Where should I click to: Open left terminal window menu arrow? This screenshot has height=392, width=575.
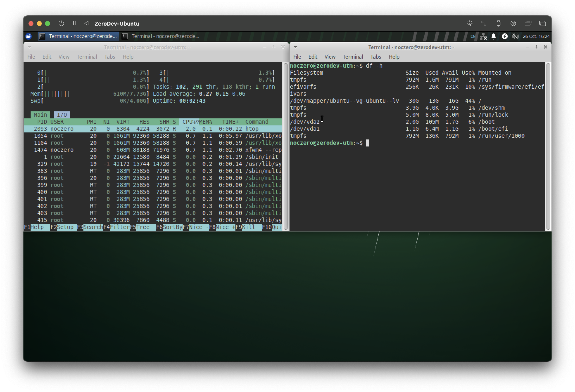pyautogui.click(x=29, y=47)
